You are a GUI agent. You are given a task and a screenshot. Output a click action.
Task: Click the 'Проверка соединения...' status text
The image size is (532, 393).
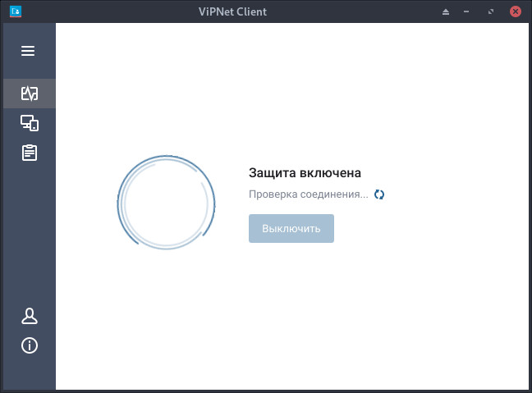coord(309,194)
